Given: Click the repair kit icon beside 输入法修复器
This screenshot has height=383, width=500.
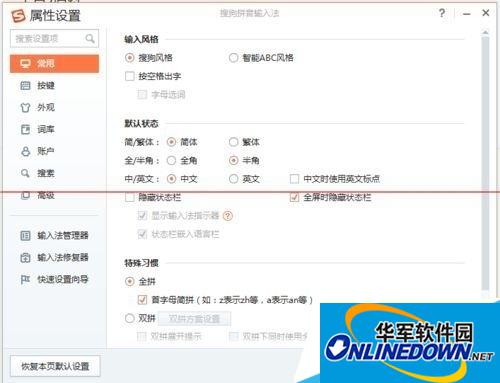Looking at the screenshot, I should [25, 257].
